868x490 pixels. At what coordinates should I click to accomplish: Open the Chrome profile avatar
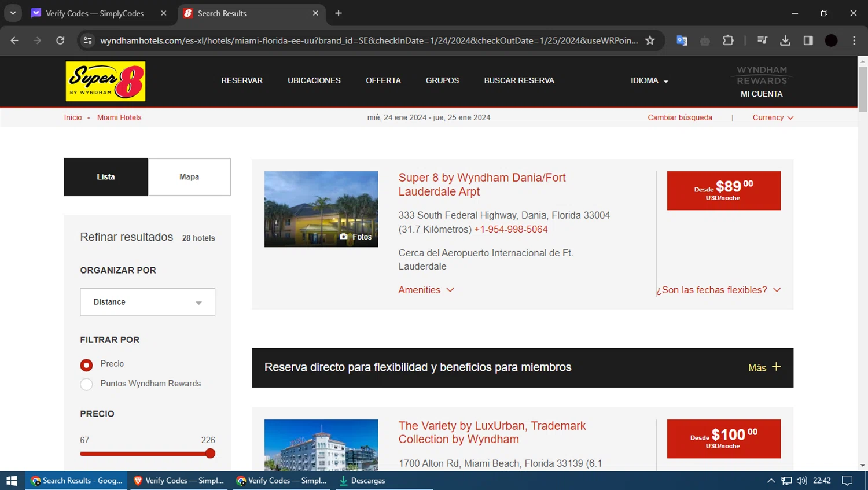pos(831,40)
